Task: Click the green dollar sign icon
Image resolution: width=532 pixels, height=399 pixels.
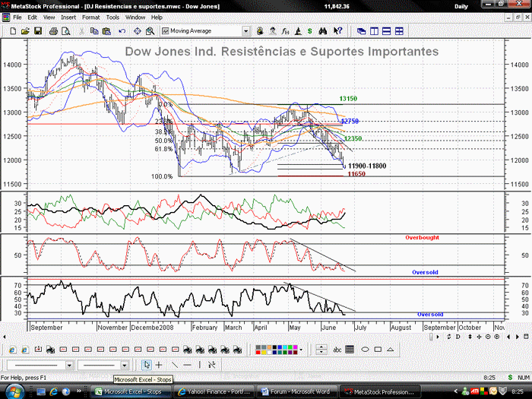Action: tap(310, 31)
